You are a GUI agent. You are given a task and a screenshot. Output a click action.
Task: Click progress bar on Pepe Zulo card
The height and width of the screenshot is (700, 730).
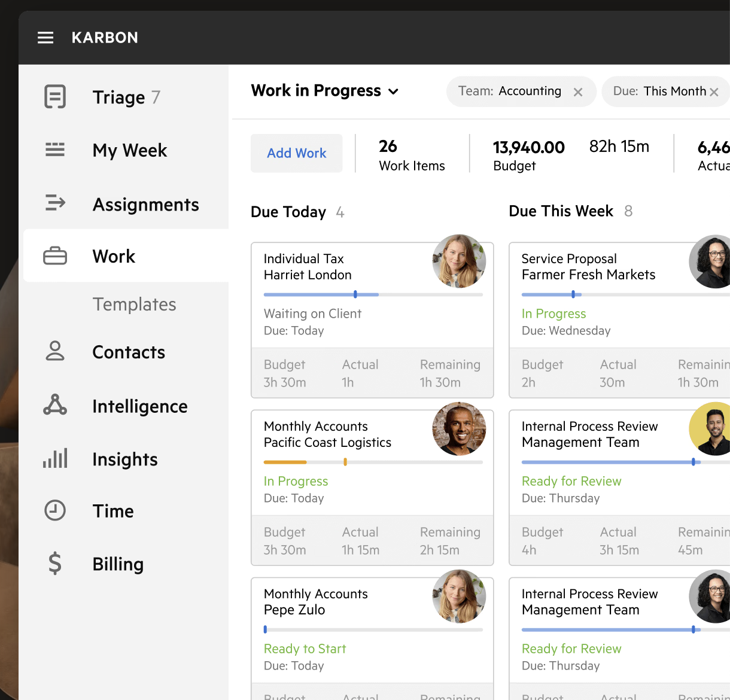click(x=373, y=629)
